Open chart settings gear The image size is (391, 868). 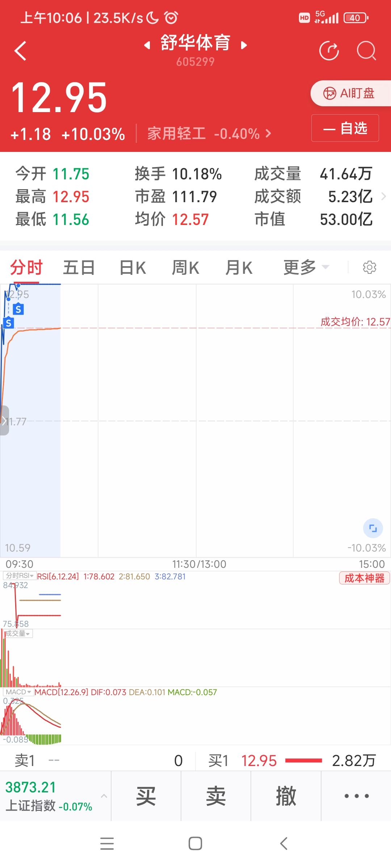click(x=369, y=268)
